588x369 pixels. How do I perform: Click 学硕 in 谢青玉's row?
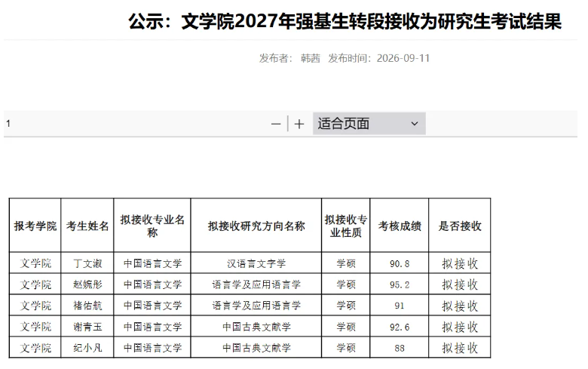pos(346,327)
